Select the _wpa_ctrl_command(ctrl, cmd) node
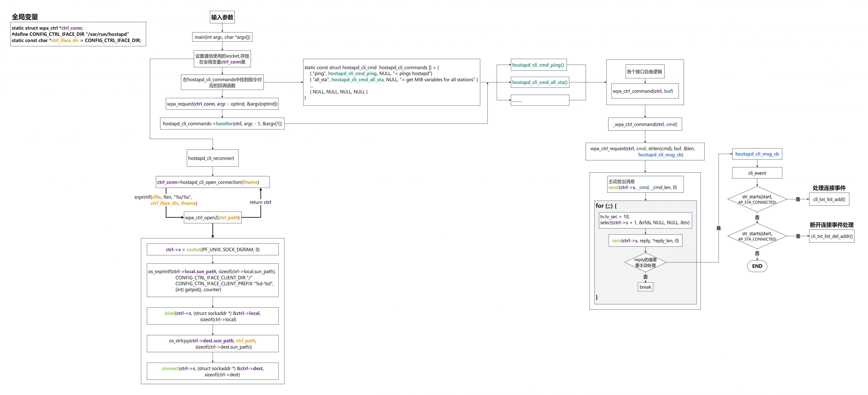 point(645,124)
